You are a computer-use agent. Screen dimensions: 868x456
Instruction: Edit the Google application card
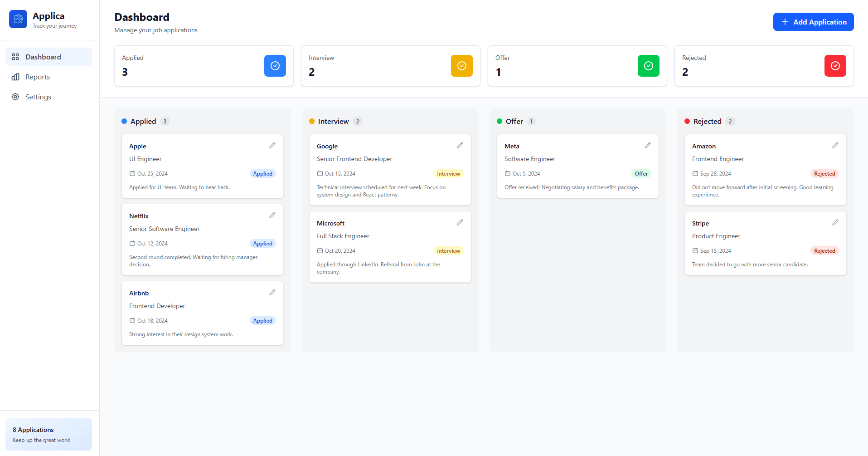[460, 145]
